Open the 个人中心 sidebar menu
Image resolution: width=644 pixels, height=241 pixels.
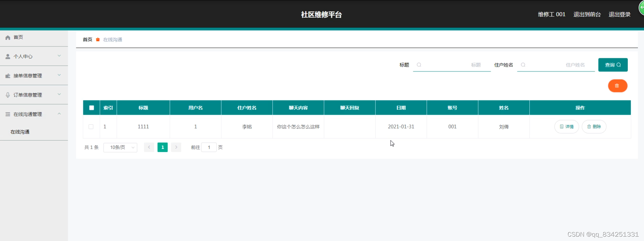(x=34, y=56)
